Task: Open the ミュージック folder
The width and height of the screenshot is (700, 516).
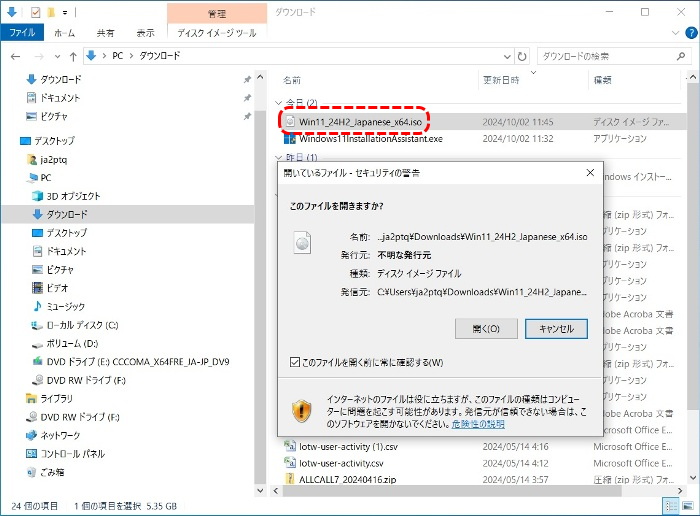Action: point(59,306)
